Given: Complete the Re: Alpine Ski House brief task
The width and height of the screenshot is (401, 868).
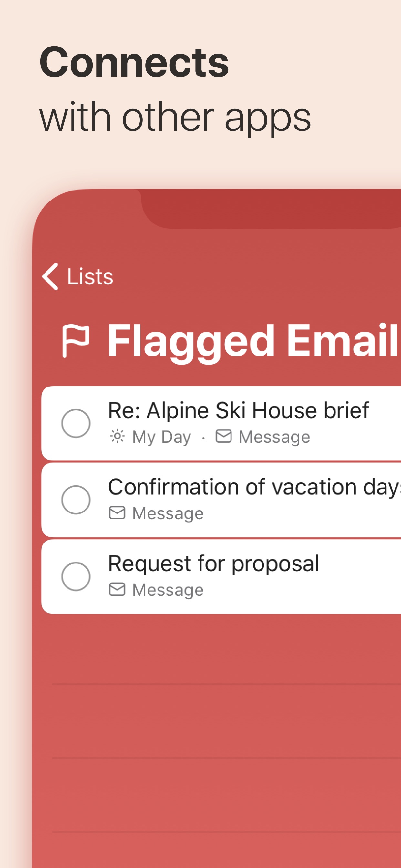Looking at the screenshot, I should pyautogui.click(x=76, y=423).
